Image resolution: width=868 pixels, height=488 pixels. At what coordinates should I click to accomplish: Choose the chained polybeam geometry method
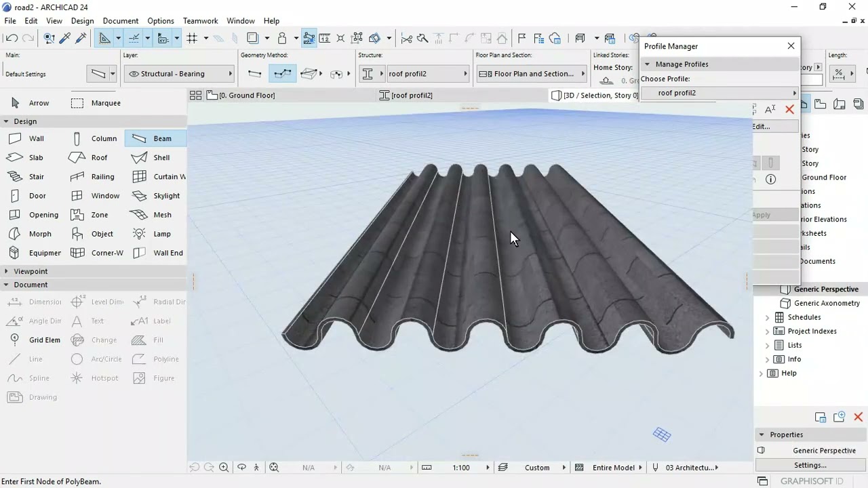coord(282,73)
